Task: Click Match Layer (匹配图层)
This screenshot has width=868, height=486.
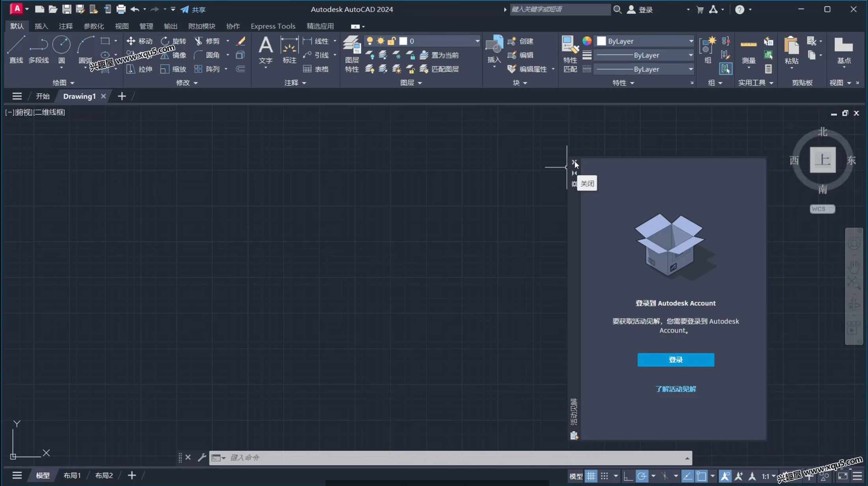Action: click(x=439, y=69)
